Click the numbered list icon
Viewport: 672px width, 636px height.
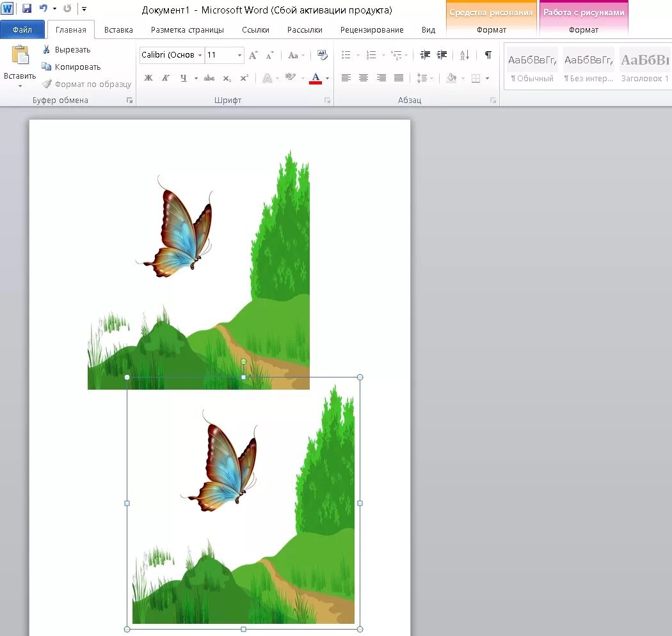coord(371,55)
